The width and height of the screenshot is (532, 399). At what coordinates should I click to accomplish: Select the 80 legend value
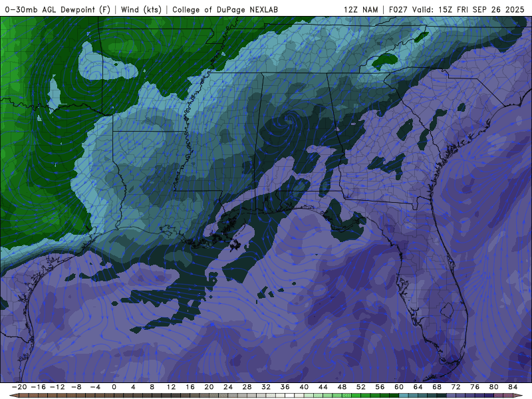494,387
